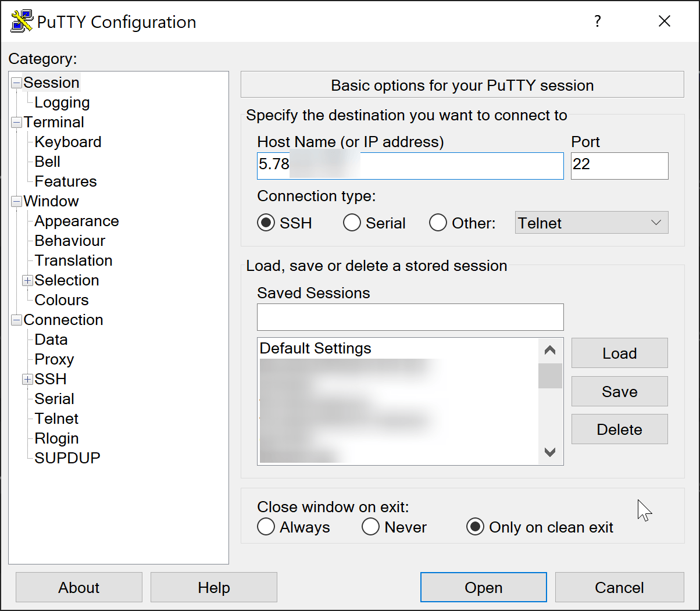Click the About button
This screenshot has height=611, width=700.
79,587
